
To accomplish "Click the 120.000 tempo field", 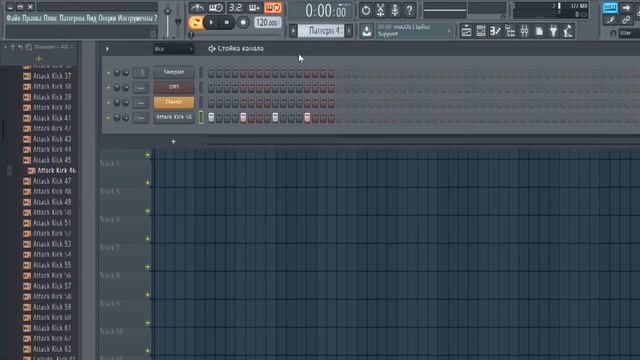I will point(267,22).
